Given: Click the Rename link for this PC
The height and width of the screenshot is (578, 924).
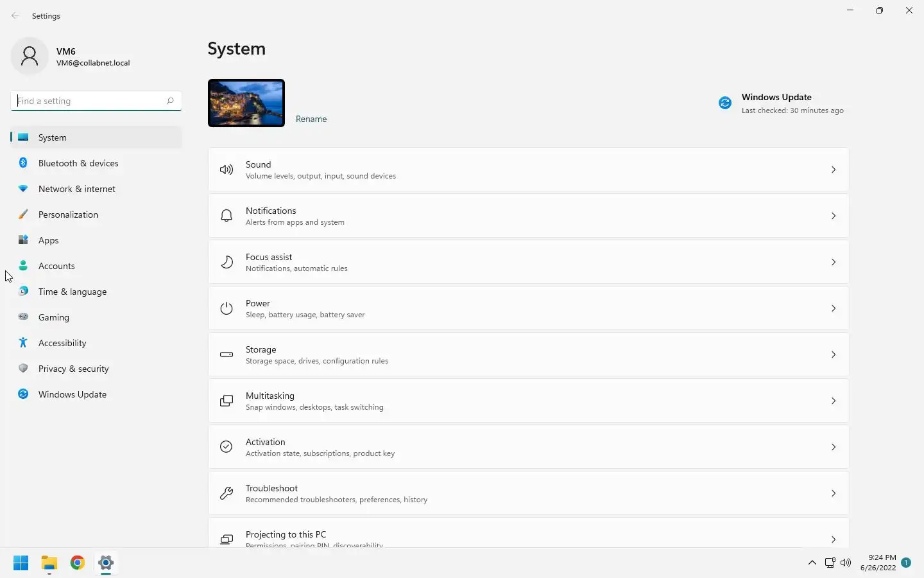Looking at the screenshot, I should [311, 119].
